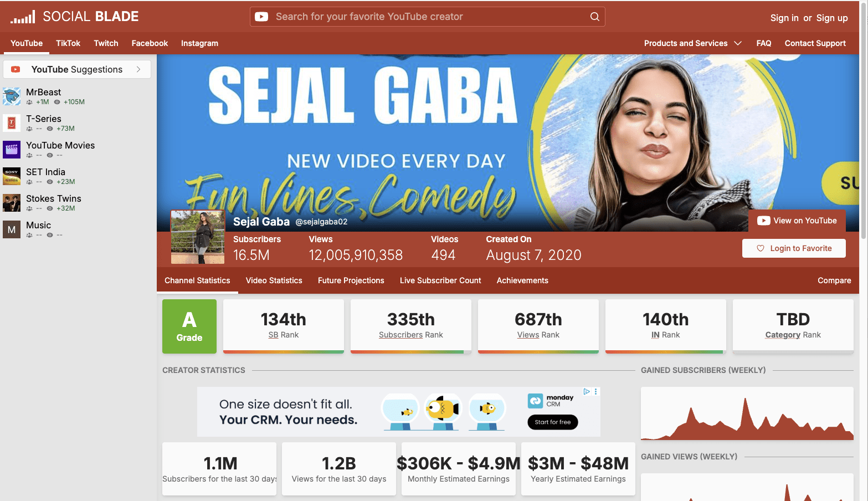Click the 1.2B views last 30 days card
Viewport: 868px width, 501px height.
tap(339, 469)
